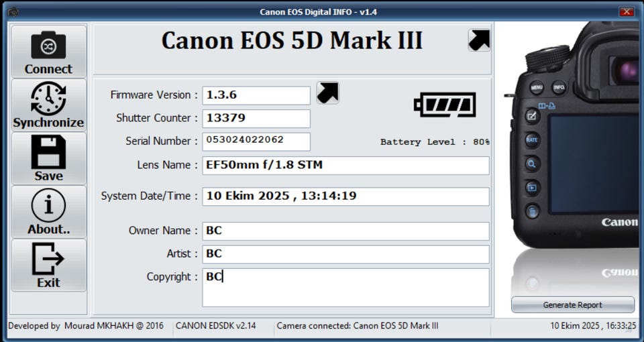Viewport: 644px width, 342px height.
Task: Click the Serial Number field
Action: tap(256, 141)
